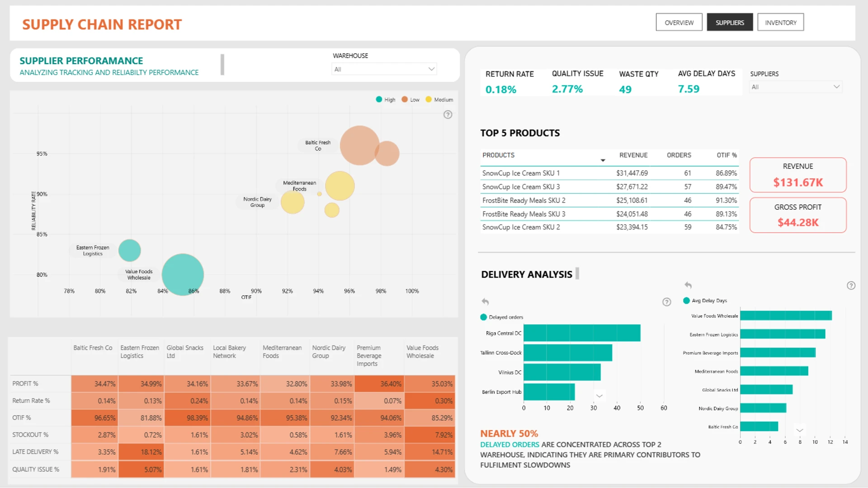Select the Value Foods Wholesale teal bubble
868x488 pixels.
tap(183, 274)
